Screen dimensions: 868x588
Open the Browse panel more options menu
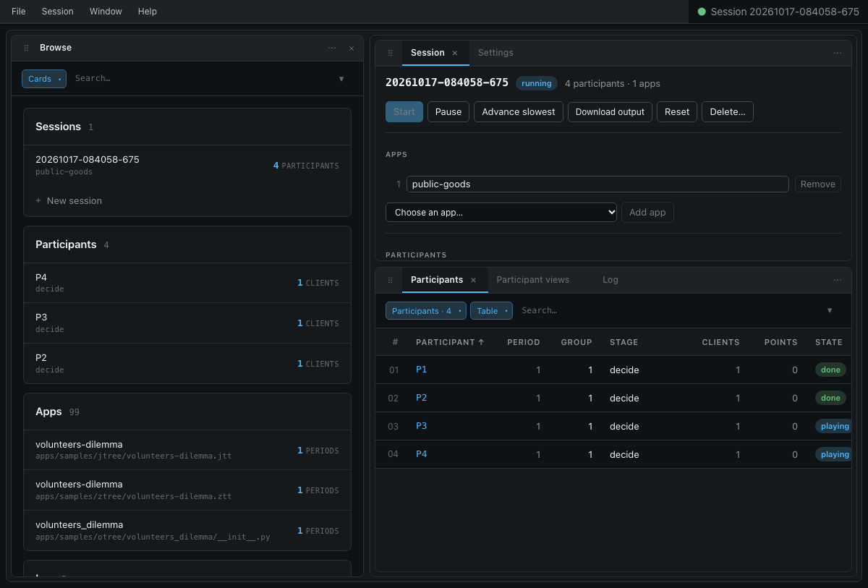332,48
